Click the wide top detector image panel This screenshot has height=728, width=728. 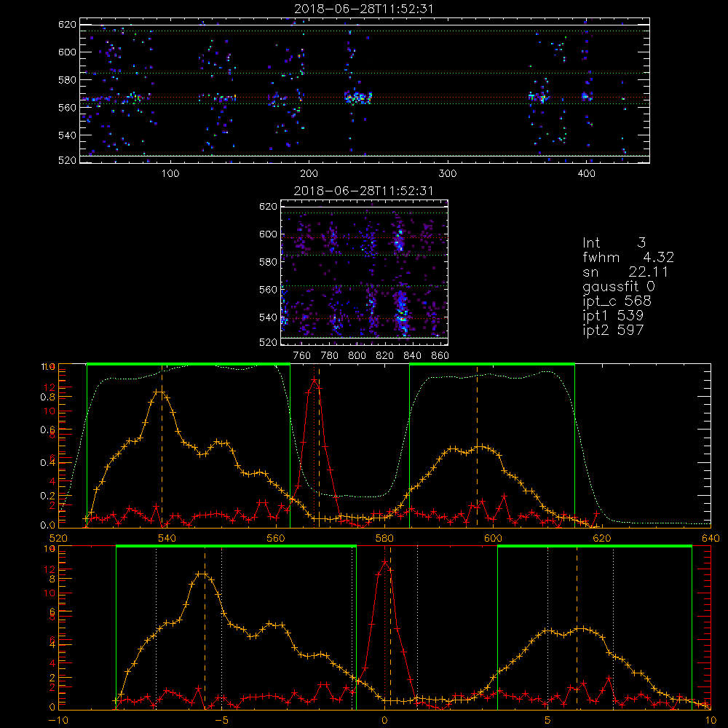point(365,90)
